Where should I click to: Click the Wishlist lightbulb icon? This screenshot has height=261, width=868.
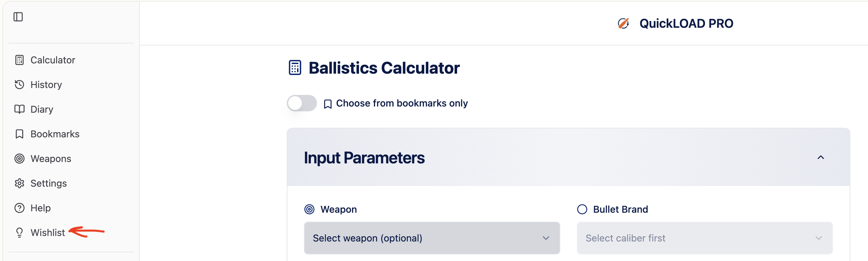(19, 233)
